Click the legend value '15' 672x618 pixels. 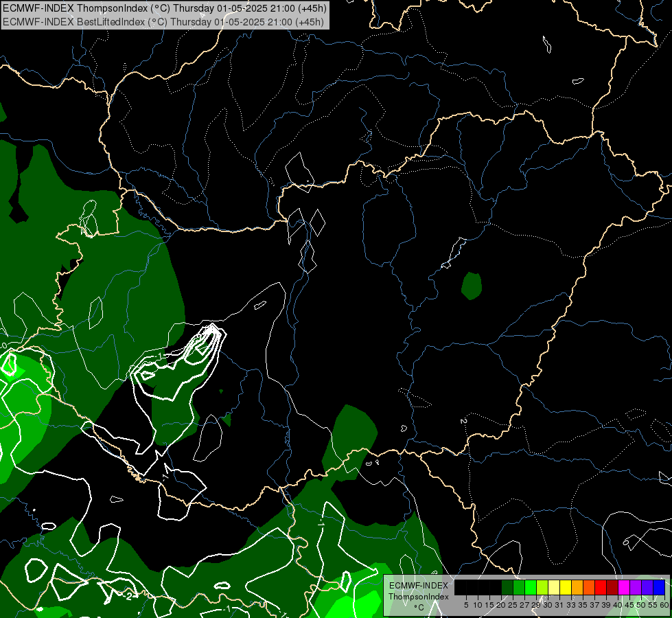click(x=489, y=605)
